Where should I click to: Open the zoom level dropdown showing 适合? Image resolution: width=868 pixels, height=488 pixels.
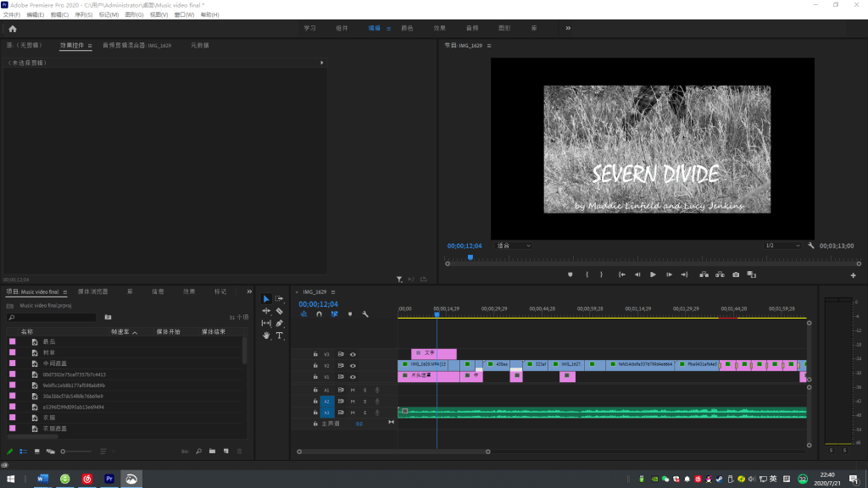point(513,246)
